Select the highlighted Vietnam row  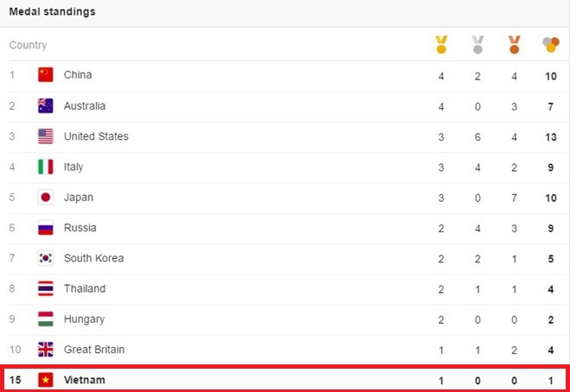tap(285, 380)
